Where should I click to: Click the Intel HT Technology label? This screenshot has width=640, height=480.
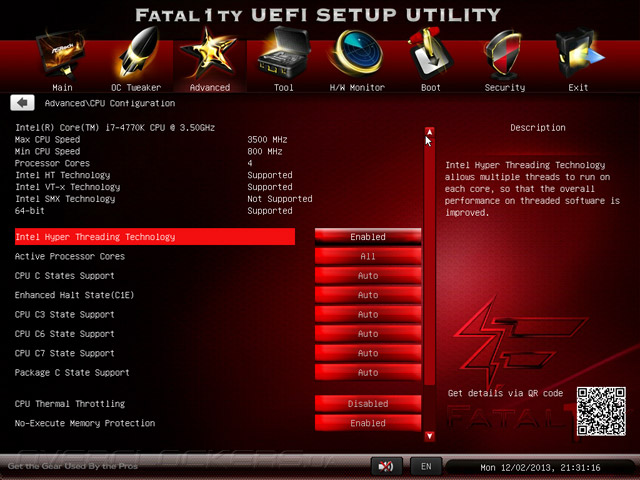click(x=62, y=175)
